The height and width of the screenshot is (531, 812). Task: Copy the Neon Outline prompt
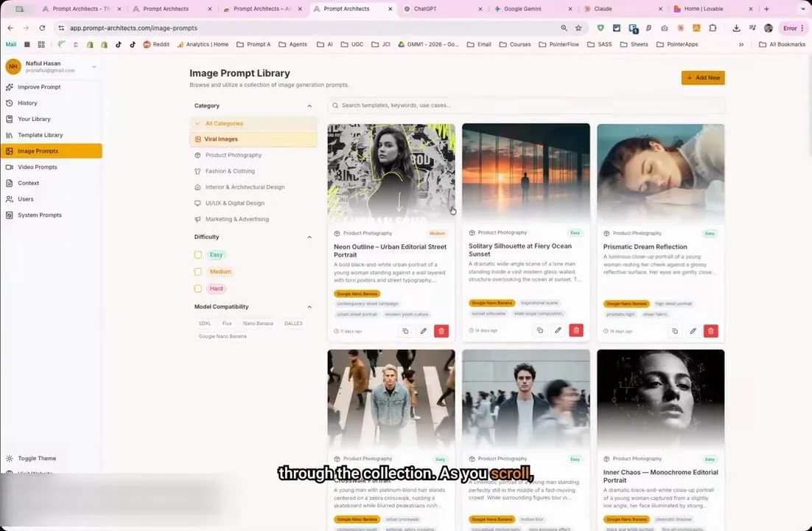pos(405,331)
